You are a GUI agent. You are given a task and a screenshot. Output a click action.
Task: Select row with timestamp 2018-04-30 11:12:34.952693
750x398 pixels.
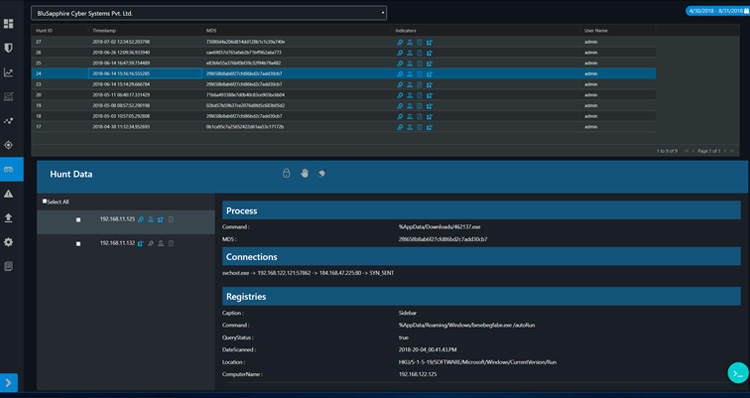point(343,127)
